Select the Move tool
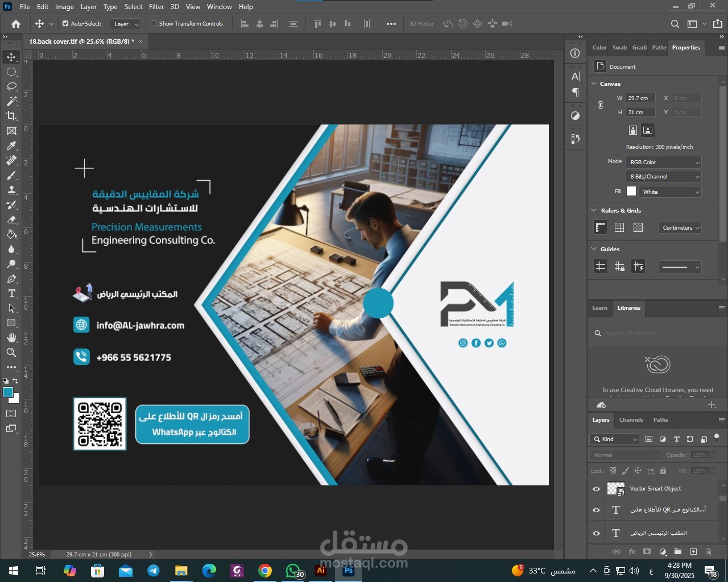The height and width of the screenshot is (582, 728). point(11,57)
